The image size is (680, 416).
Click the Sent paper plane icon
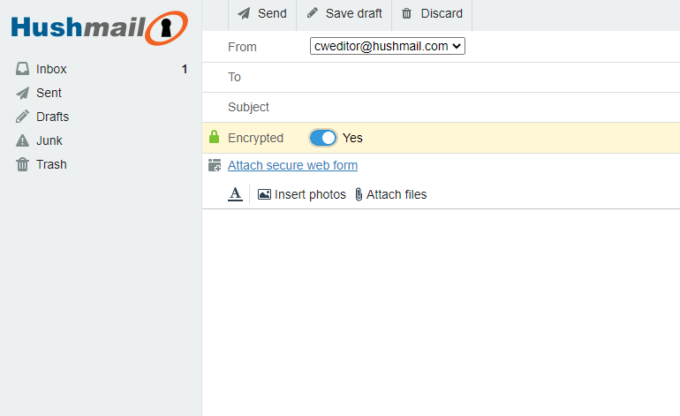click(x=22, y=93)
